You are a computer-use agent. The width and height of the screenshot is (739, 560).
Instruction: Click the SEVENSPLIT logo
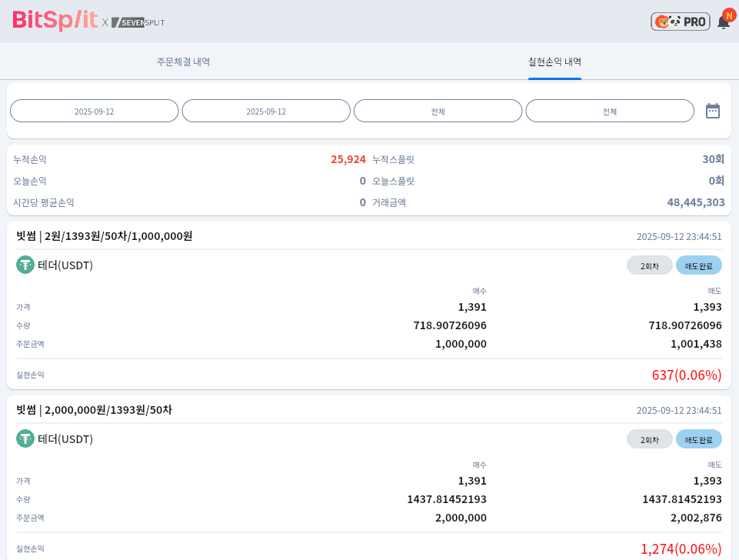pyautogui.click(x=138, y=22)
